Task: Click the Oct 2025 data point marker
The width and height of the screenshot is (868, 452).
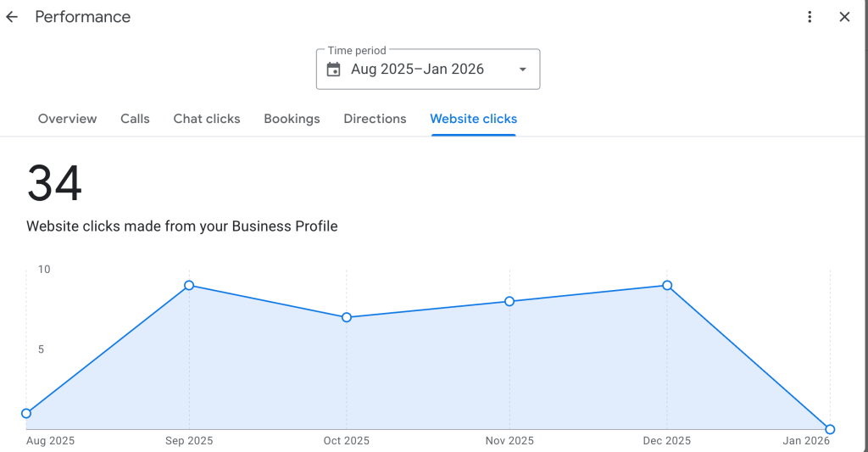Action: (x=347, y=317)
